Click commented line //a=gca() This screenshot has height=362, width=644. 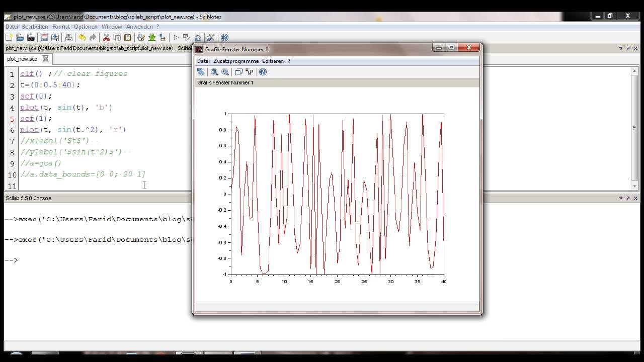[41, 163]
